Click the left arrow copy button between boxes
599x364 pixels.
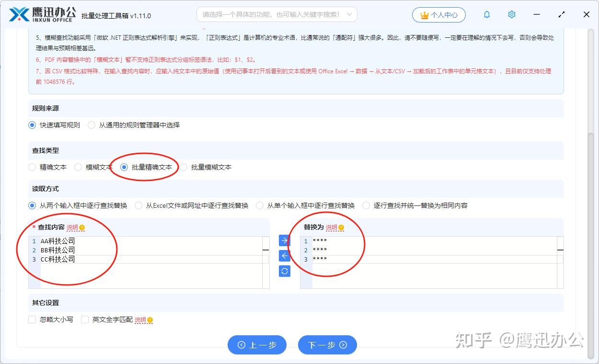285,256
